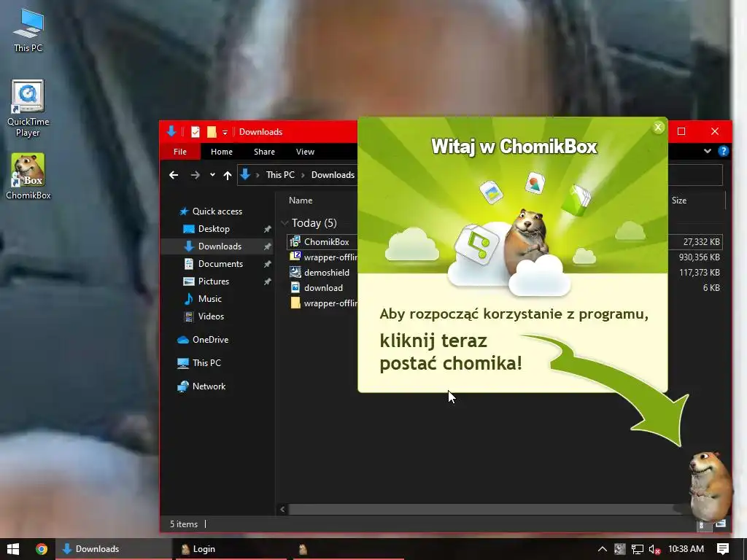The height and width of the screenshot is (560, 747).
Task: Open the Windows Start menu
Action: pyautogui.click(x=13, y=549)
